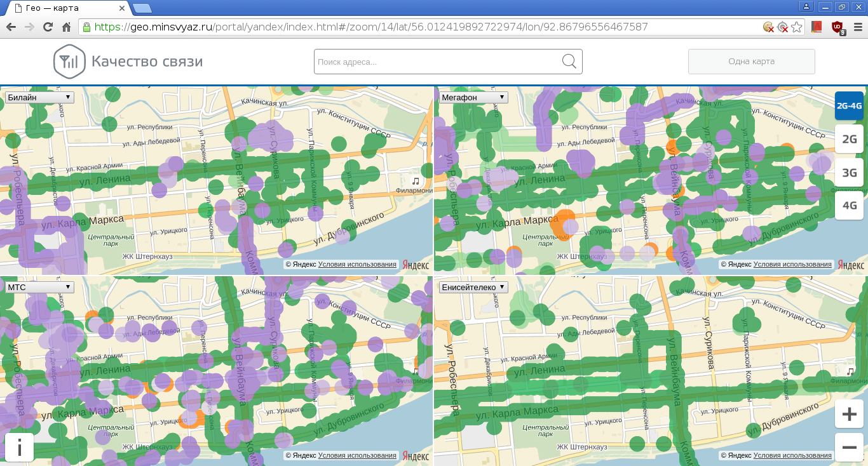
Task: Switch coverage to 3G only
Action: click(x=849, y=172)
